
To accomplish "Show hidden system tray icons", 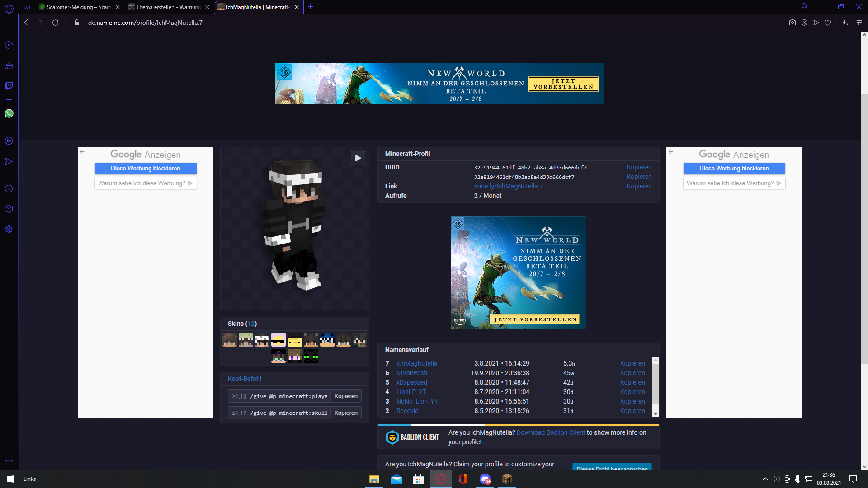I will (765, 479).
